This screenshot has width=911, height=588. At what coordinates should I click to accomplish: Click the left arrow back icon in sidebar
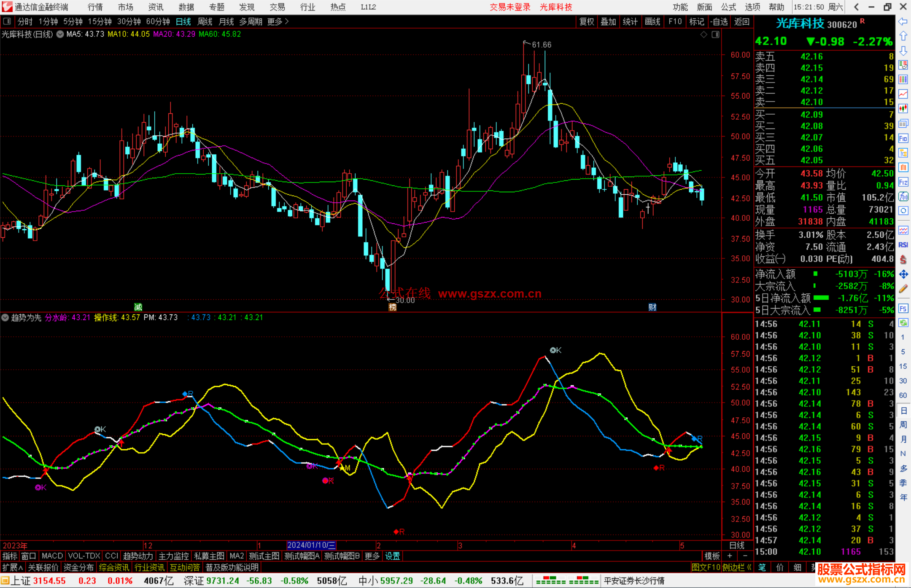[903, 21]
